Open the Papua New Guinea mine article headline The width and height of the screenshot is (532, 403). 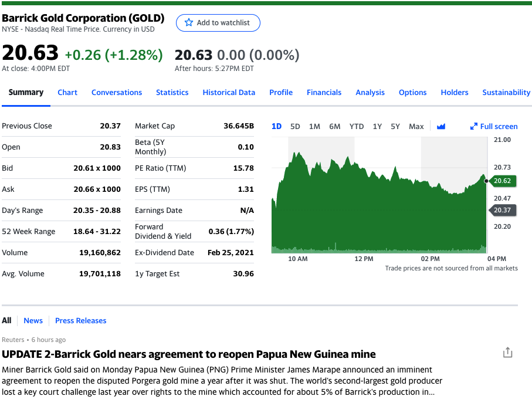click(x=189, y=354)
